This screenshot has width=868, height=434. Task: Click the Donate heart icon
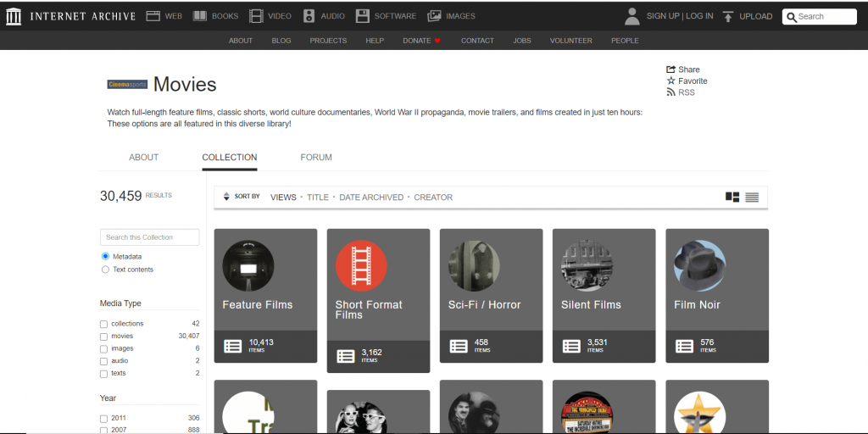[x=437, y=41]
